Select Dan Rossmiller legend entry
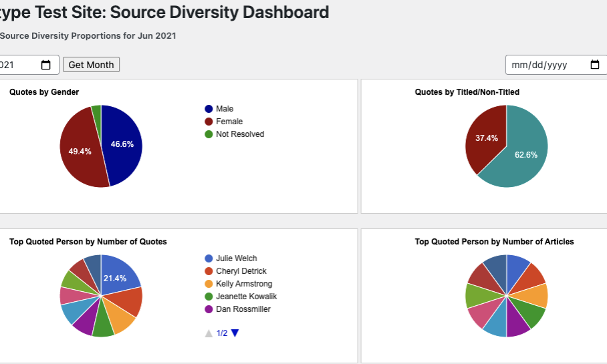This screenshot has width=607, height=364. pos(243,309)
